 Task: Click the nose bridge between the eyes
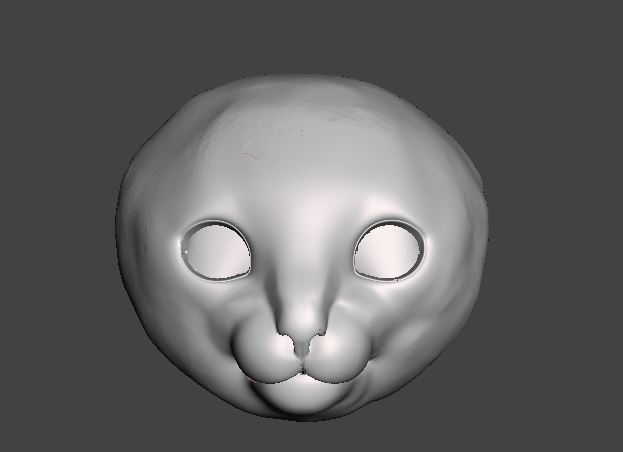click(301, 250)
